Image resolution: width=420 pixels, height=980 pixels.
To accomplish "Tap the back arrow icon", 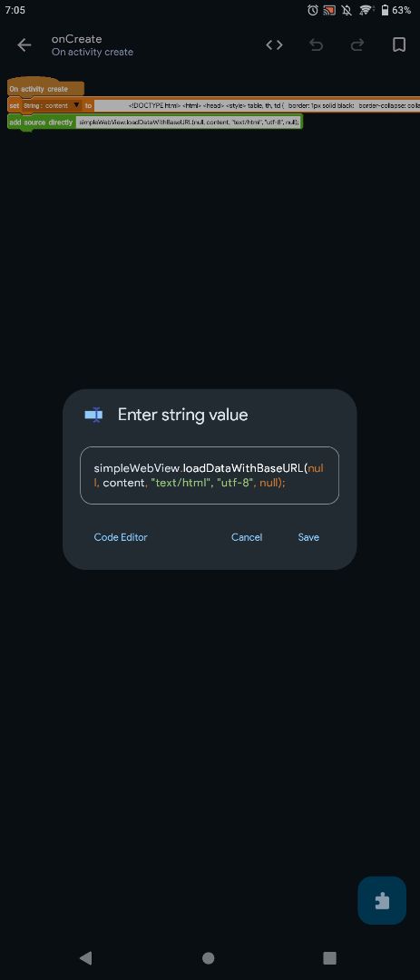I will tap(24, 45).
